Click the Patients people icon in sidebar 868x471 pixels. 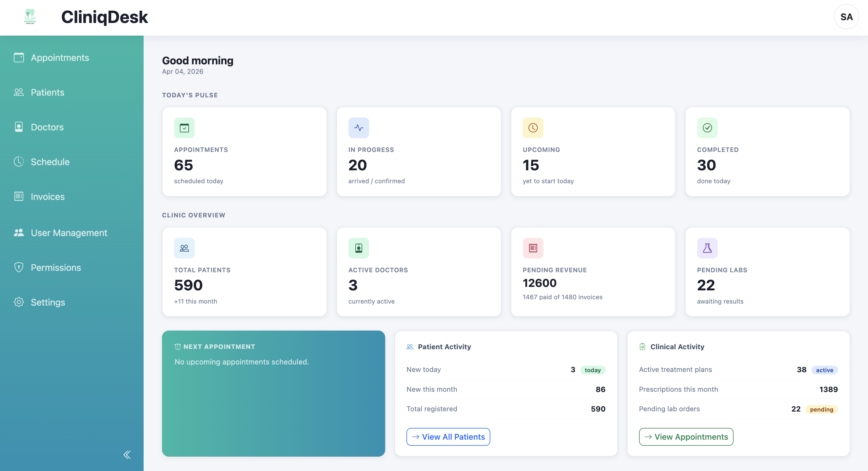coord(19,92)
